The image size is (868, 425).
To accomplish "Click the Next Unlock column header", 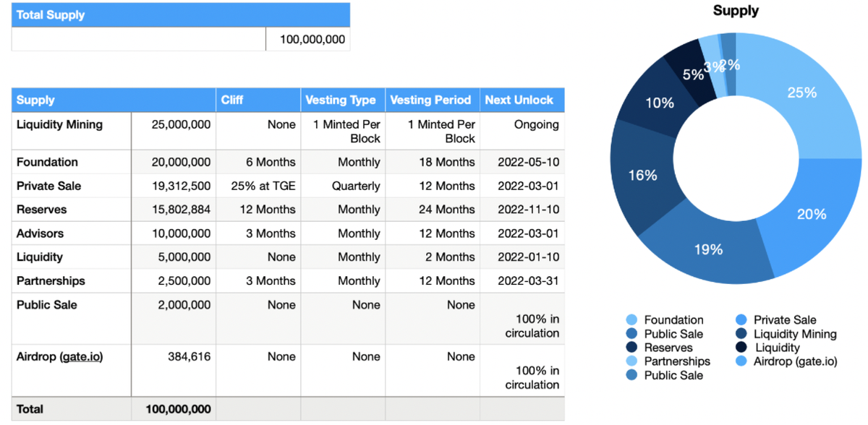I will pos(521,100).
